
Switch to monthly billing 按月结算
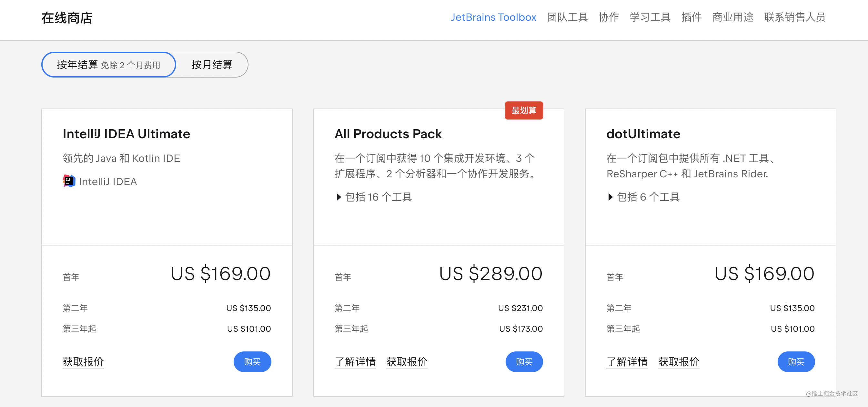(x=212, y=64)
